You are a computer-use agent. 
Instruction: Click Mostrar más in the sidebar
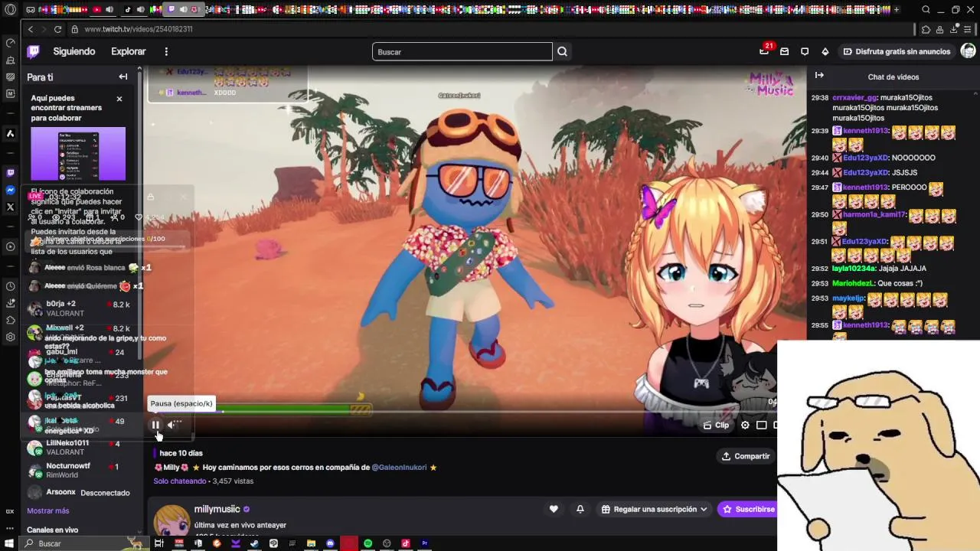pyautogui.click(x=47, y=510)
